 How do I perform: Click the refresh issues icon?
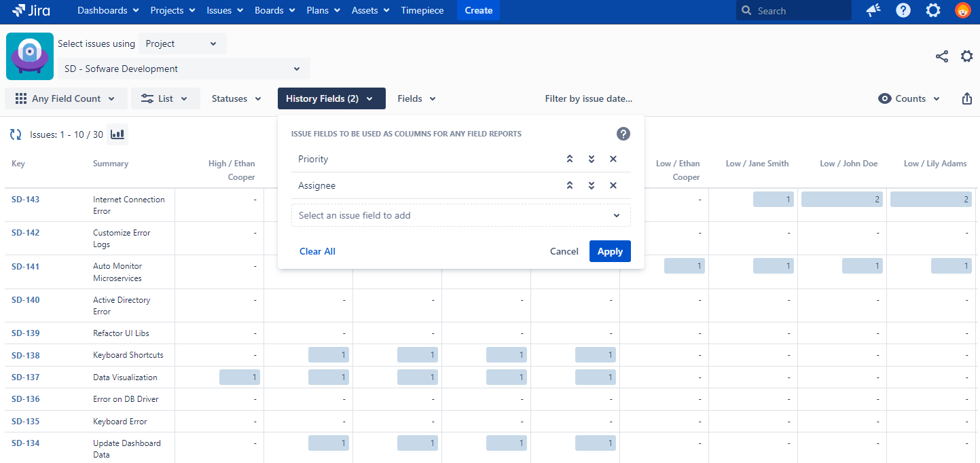16,134
